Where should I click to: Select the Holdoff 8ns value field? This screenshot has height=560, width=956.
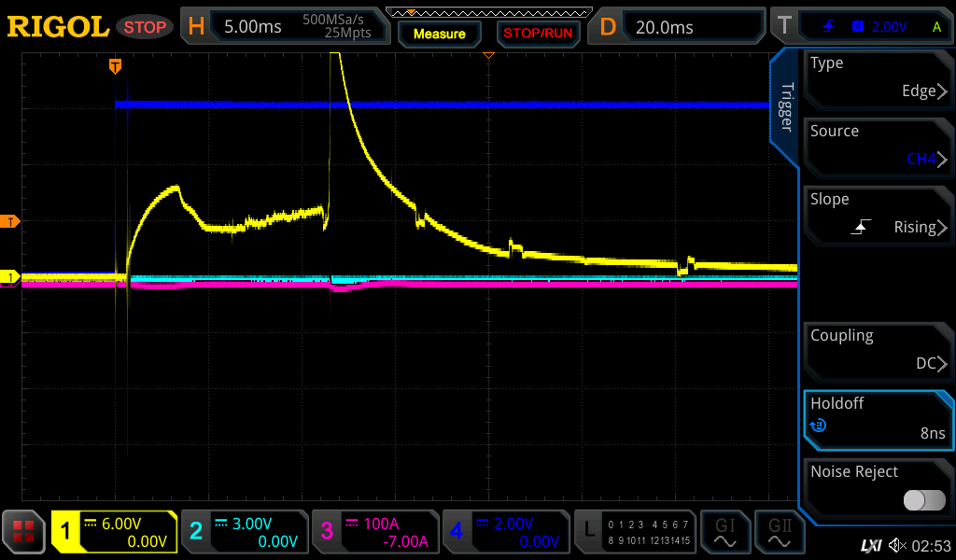[878, 419]
